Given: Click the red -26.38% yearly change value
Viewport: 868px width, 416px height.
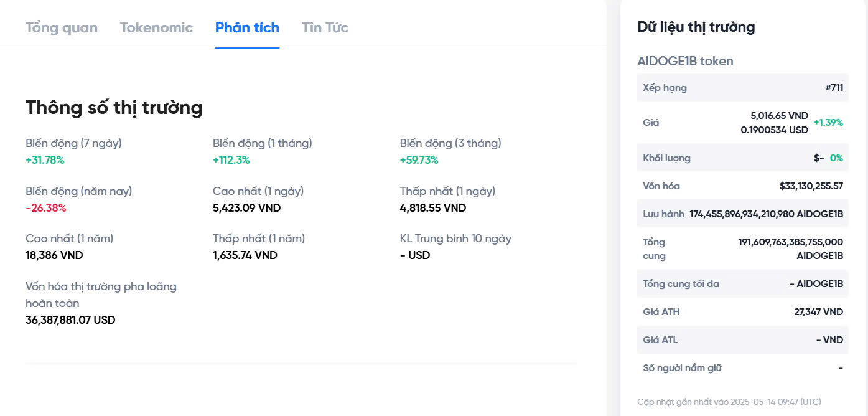Looking at the screenshot, I should (45, 207).
